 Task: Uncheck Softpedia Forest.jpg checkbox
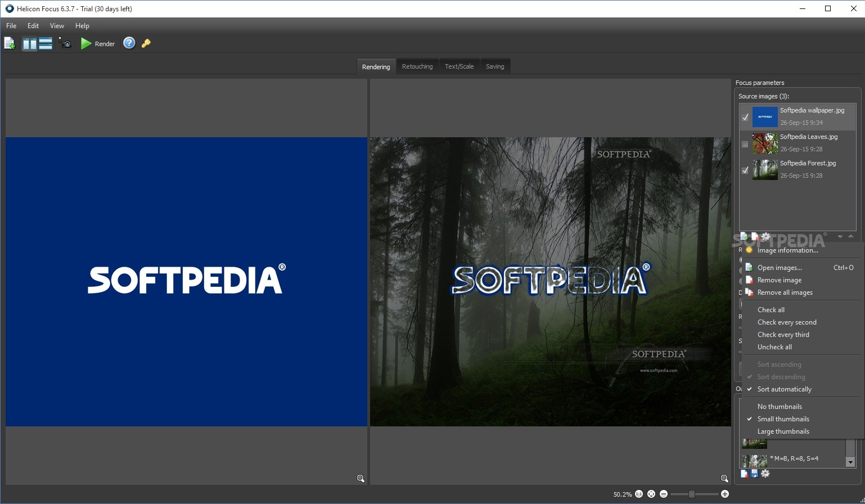745,170
